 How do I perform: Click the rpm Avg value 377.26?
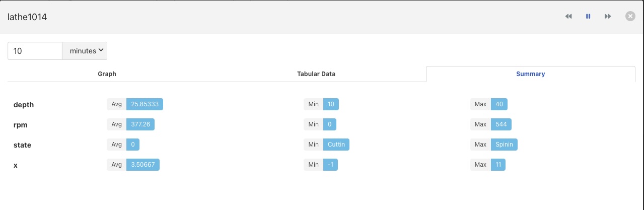(140, 124)
